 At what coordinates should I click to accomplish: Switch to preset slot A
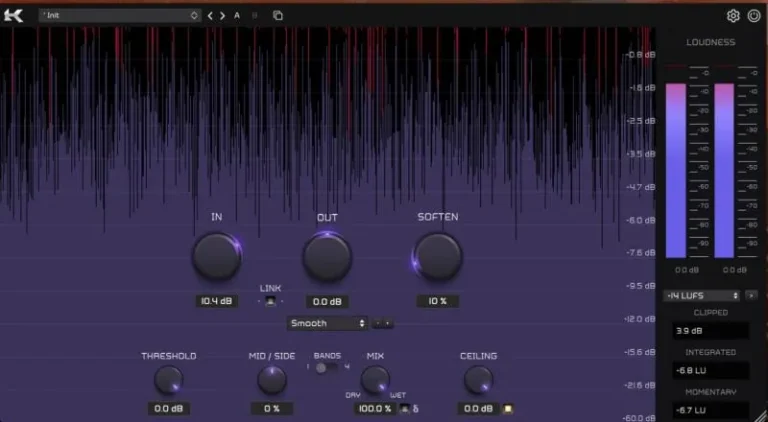point(237,16)
